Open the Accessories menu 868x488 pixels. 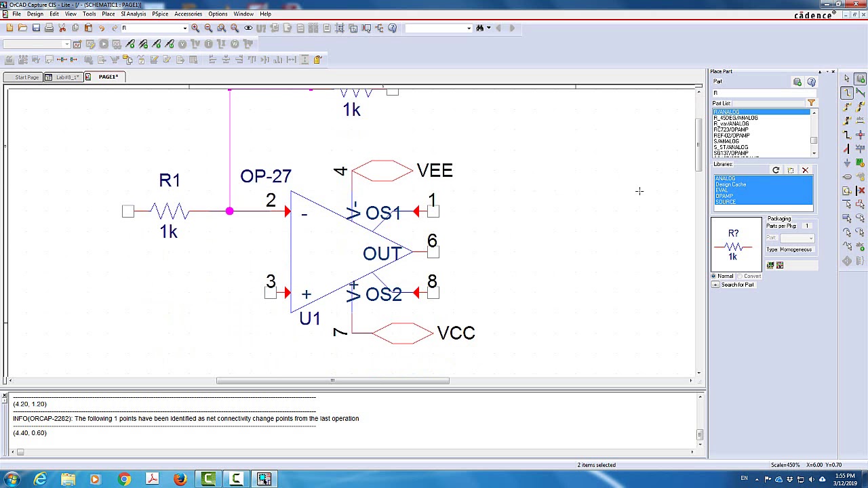188,14
